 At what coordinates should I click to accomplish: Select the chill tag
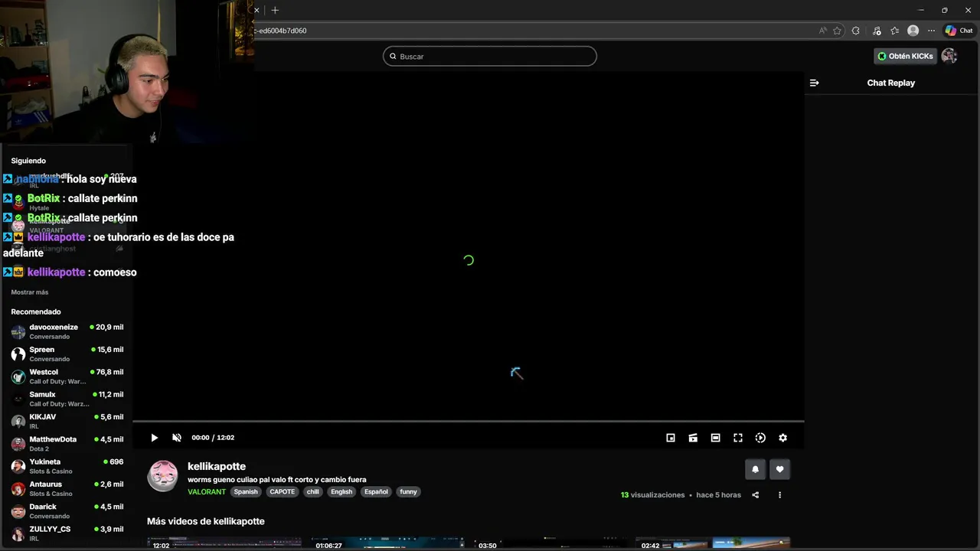pyautogui.click(x=313, y=492)
